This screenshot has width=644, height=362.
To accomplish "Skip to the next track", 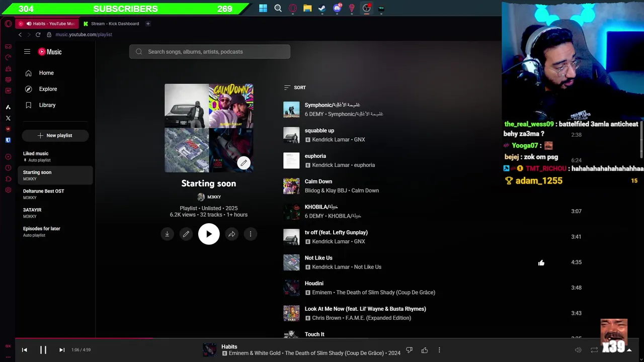I will tap(62, 350).
